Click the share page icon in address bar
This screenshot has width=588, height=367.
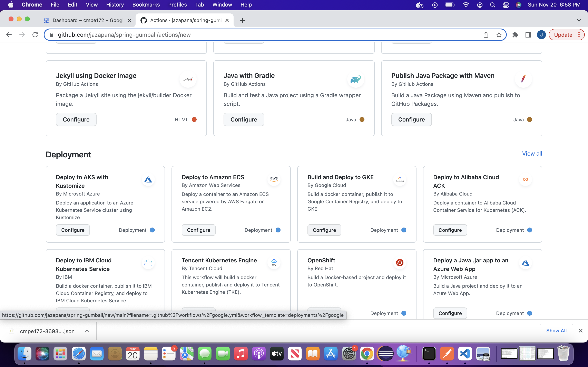[x=486, y=35]
